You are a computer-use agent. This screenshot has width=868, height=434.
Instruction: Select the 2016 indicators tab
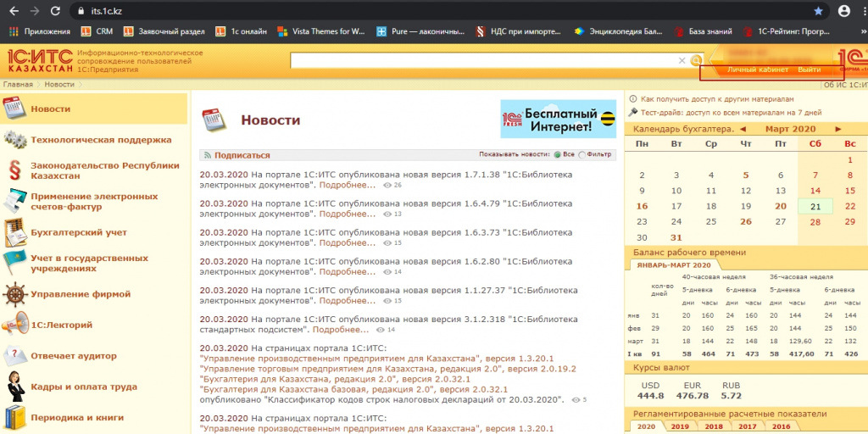coord(781,426)
